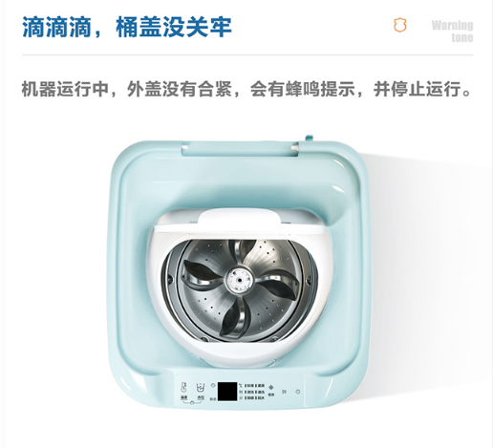The image size is (493, 448).
Task: Click the bottom row wash program indicators
Action: pos(254,398)
